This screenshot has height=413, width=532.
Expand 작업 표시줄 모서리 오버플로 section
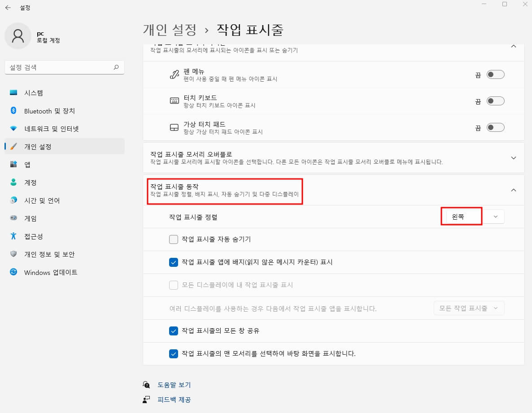513,158
